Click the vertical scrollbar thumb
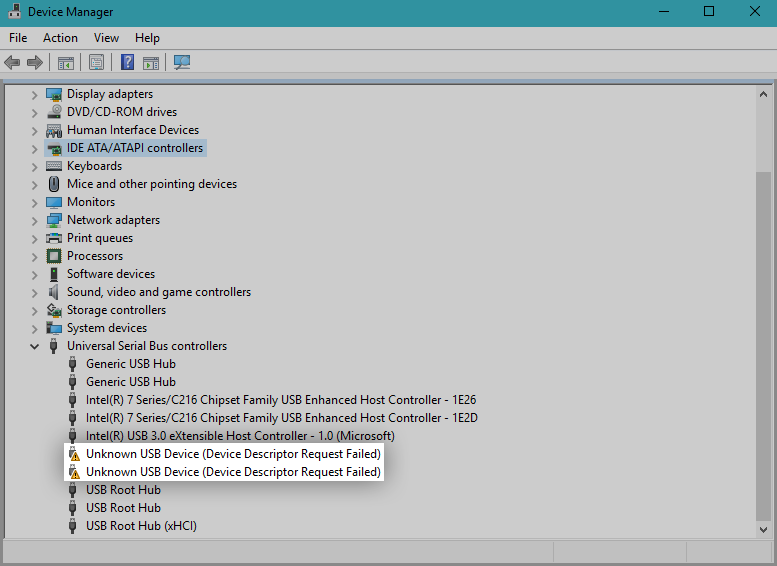The height and width of the screenshot is (566, 777). [764, 346]
